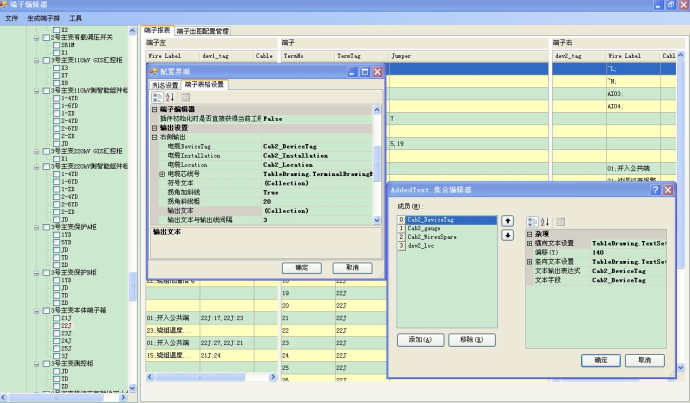
Task: Click Alphabetical sort icon in 配置界面 dialog
Action: (168, 97)
